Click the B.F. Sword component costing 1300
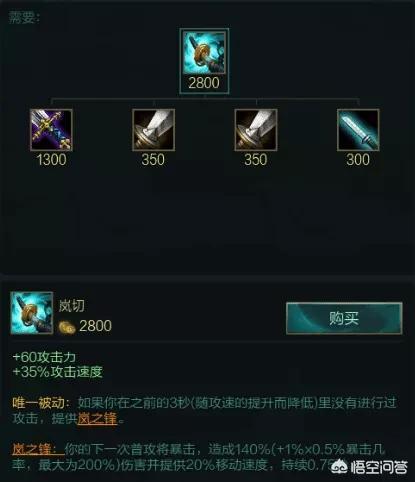Screen dimensions: 415x482 click(x=51, y=130)
